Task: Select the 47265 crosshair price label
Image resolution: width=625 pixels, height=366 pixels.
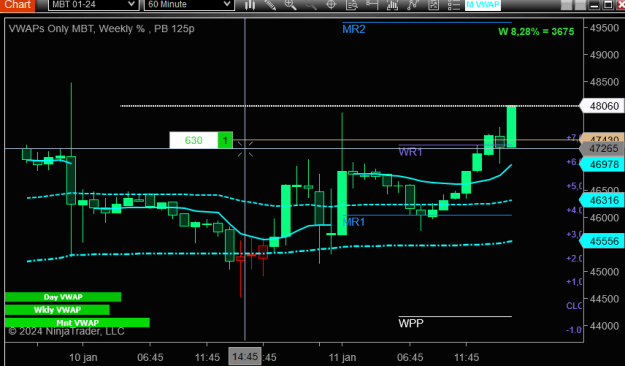Action: [603, 149]
